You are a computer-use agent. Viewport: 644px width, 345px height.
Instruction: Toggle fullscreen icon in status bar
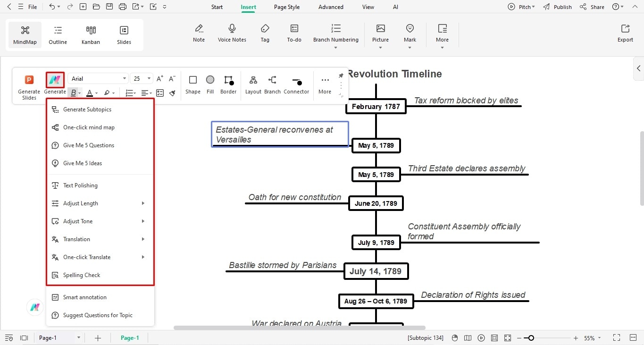point(616,338)
